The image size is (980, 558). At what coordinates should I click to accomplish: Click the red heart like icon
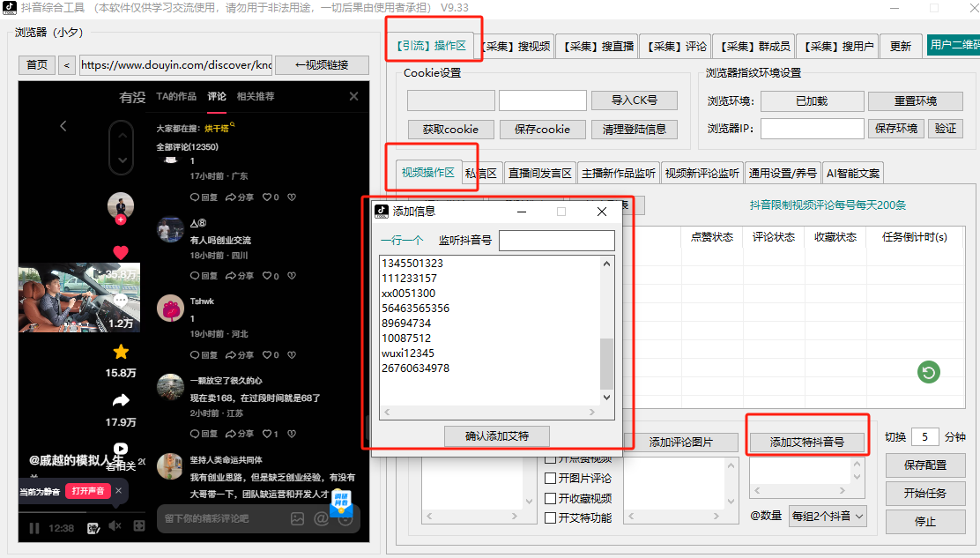tap(121, 253)
